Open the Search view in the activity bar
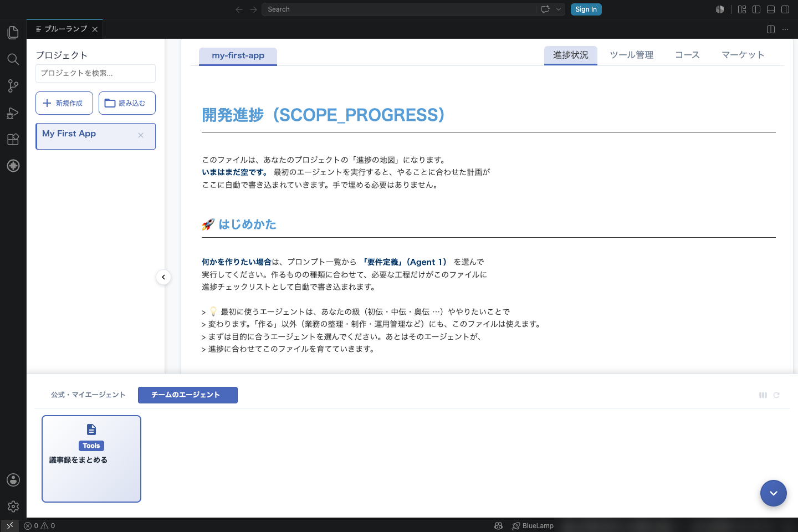This screenshot has height=532, width=798. (x=13, y=59)
